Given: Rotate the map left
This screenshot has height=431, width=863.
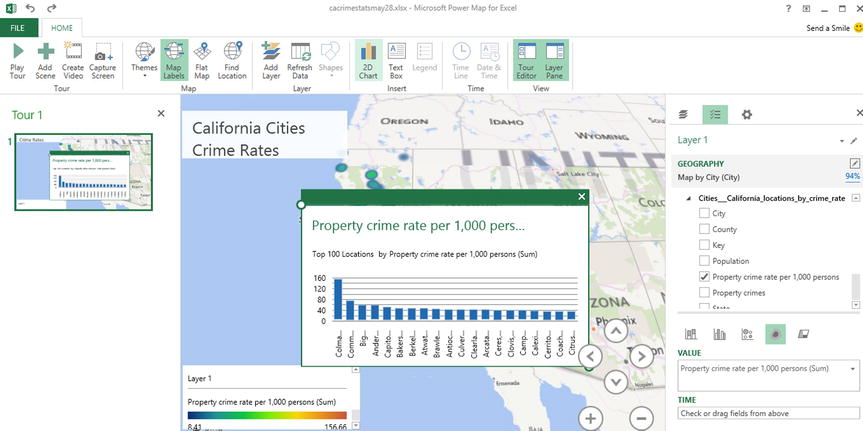Looking at the screenshot, I should pos(590,356).
